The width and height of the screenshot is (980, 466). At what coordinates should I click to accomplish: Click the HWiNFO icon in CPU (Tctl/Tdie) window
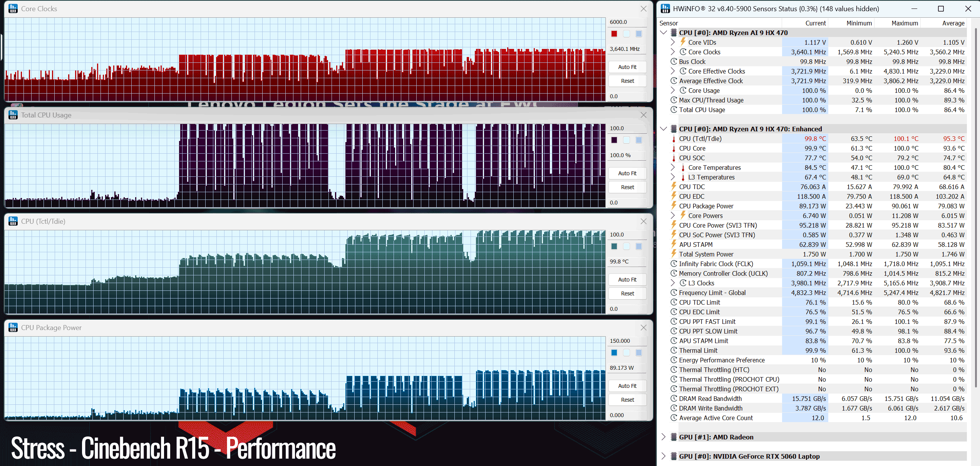pos(13,221)
